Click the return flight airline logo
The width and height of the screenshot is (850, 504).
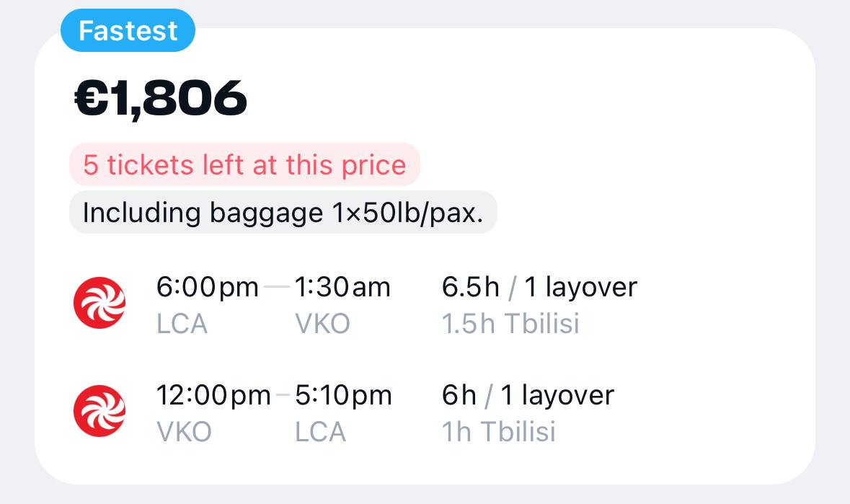click(x=99, y=412)
